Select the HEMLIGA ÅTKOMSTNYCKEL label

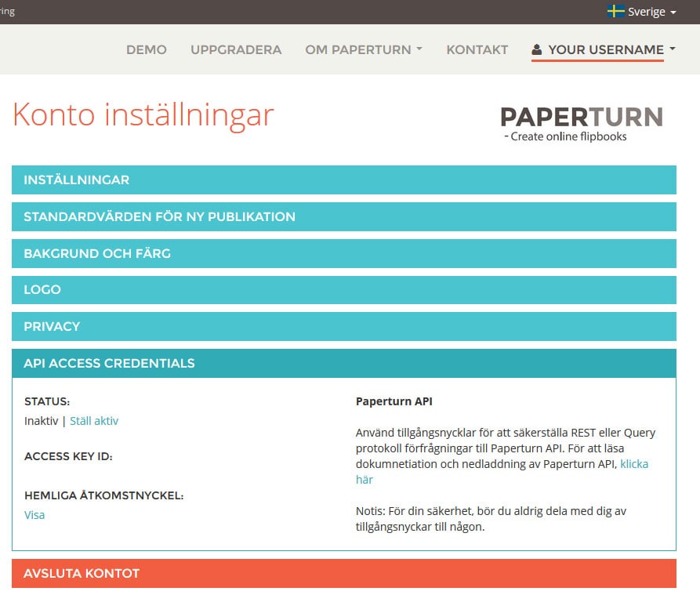click(104, 495)
